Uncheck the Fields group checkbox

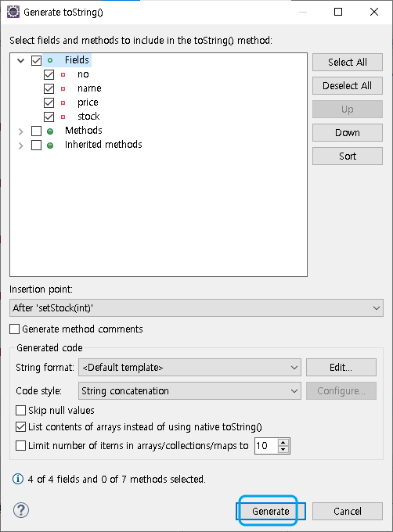tap(36, 61)
